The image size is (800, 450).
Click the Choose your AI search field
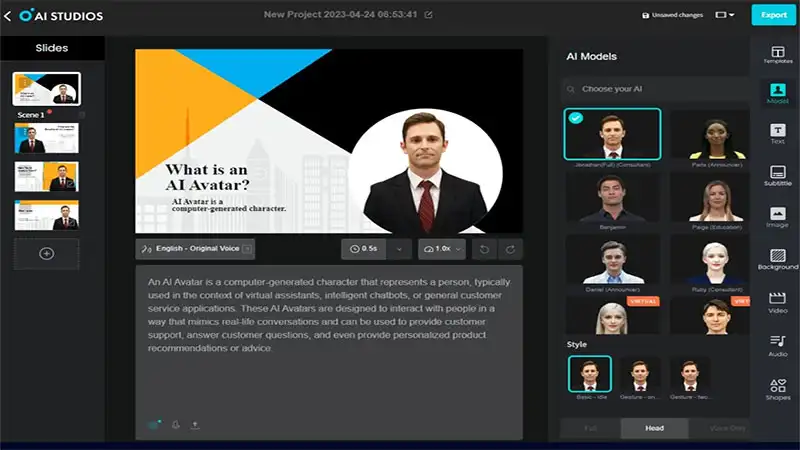[656, 89]
